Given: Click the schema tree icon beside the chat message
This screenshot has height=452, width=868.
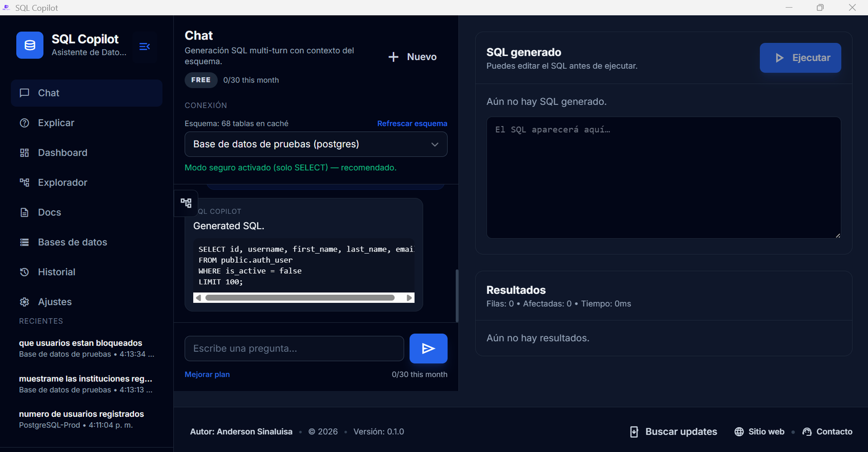Looking at the screenshot, I should (x=186, y=203).
